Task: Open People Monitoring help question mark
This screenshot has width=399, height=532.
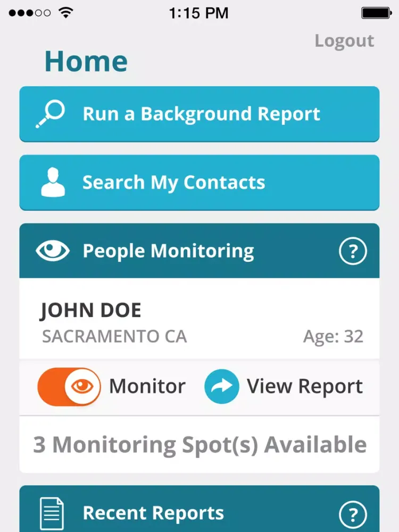Action: (x=353, y=251)
